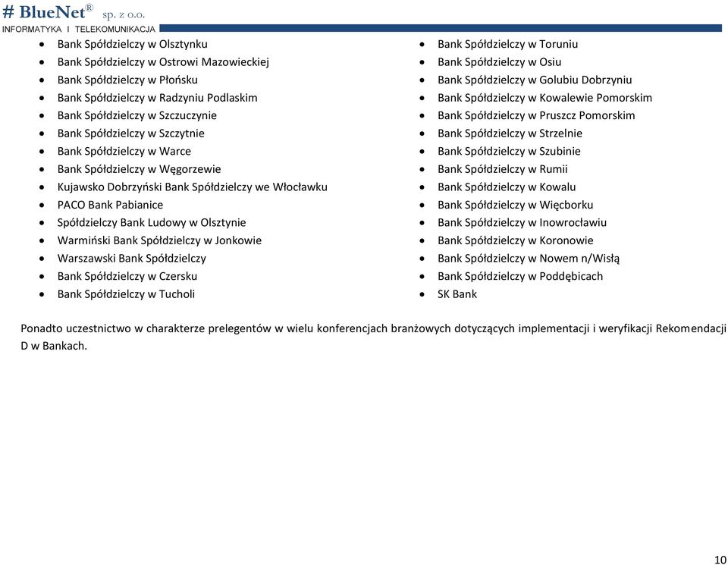Viewport: 728px width, 565px height.
Task: Click 'PACO Bank Pabianice' list item
Action: [x=110, y=205]
